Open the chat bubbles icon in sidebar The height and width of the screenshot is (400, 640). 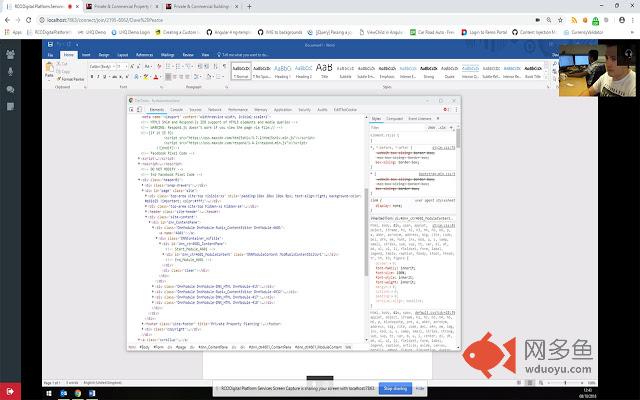tap(10, 89)
